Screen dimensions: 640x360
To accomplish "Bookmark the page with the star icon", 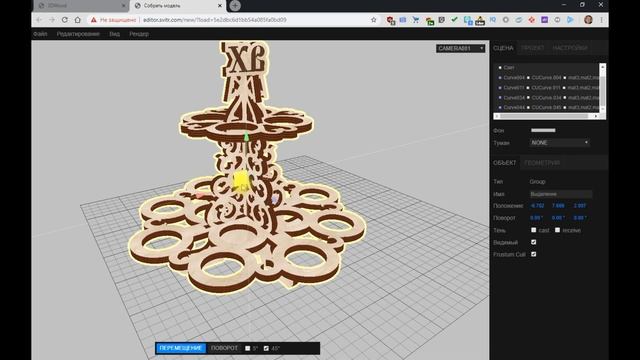I will point(373,20).
